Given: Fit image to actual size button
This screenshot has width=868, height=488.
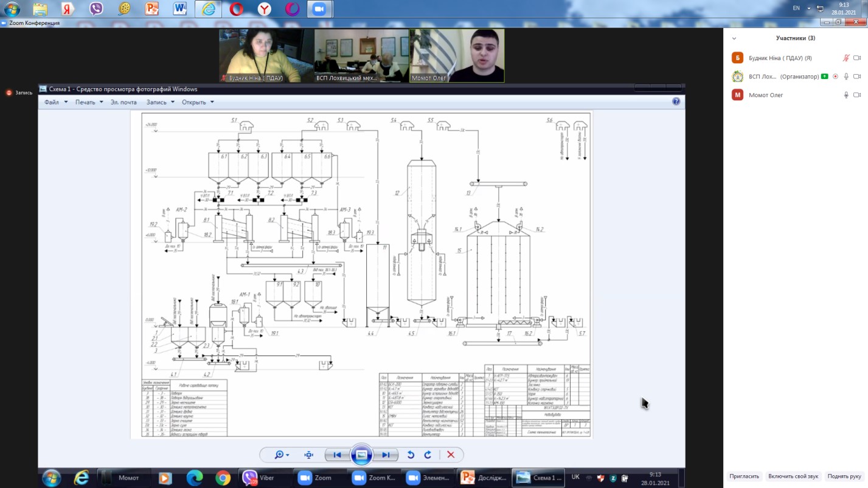Looking at the screenshot, I should click(309, 455).
